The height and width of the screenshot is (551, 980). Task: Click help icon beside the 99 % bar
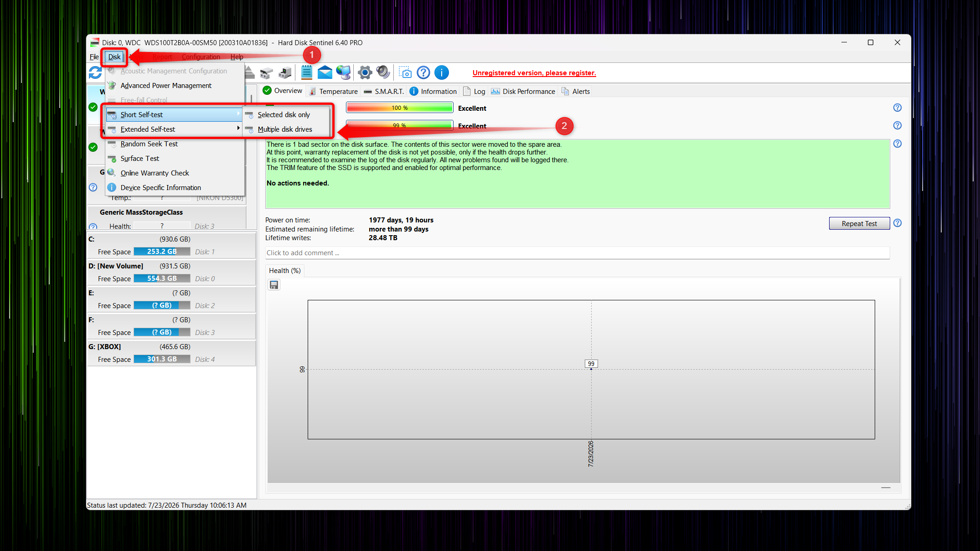coord(897,125)
